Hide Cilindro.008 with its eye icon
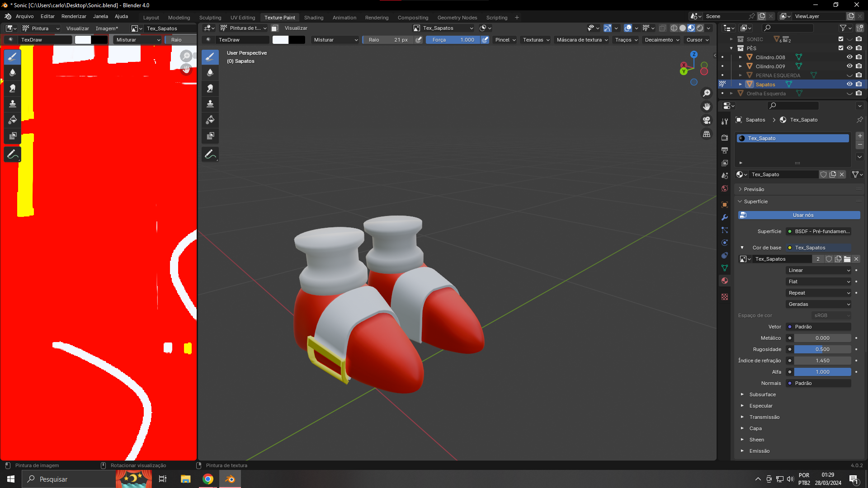 click(x=849, y=57)
